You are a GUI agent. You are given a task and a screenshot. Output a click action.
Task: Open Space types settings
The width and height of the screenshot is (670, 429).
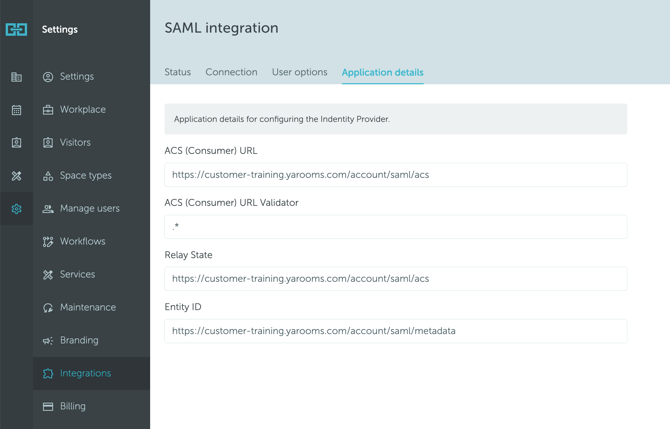[x=85, y=176]
